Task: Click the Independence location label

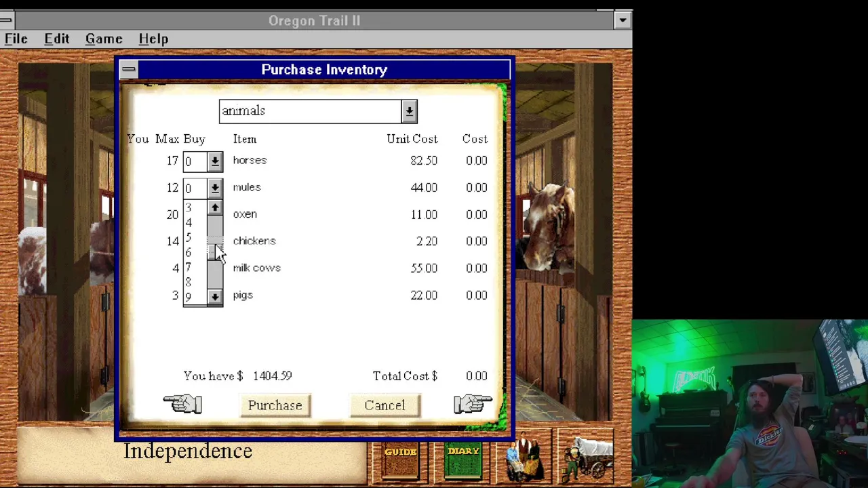Action: pos(188,451)
